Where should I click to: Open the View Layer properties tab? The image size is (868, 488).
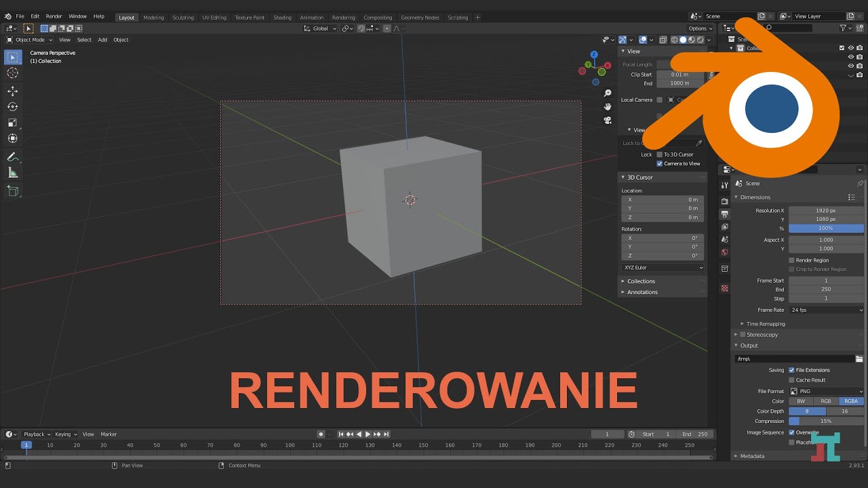pos(724,227)
